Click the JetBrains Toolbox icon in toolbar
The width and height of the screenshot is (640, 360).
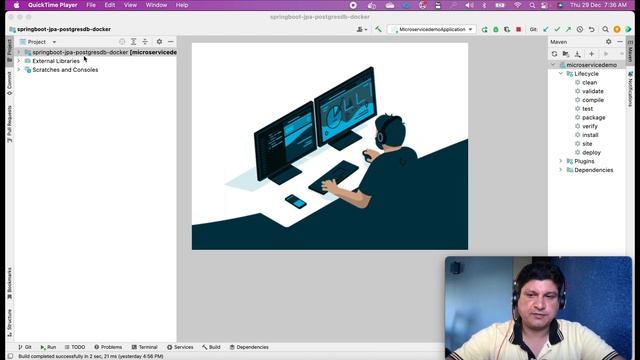pos(628,29)
